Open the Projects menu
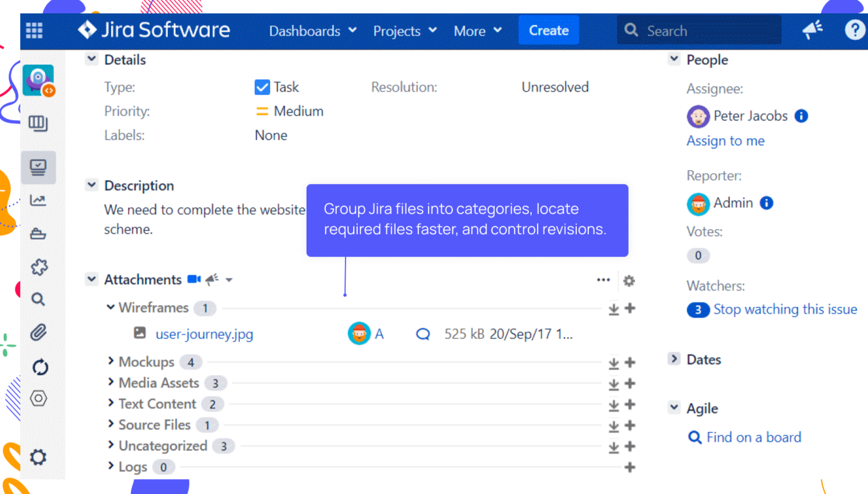Image resolution: width=868 pixels, height=494 pixels. [405, 31]
